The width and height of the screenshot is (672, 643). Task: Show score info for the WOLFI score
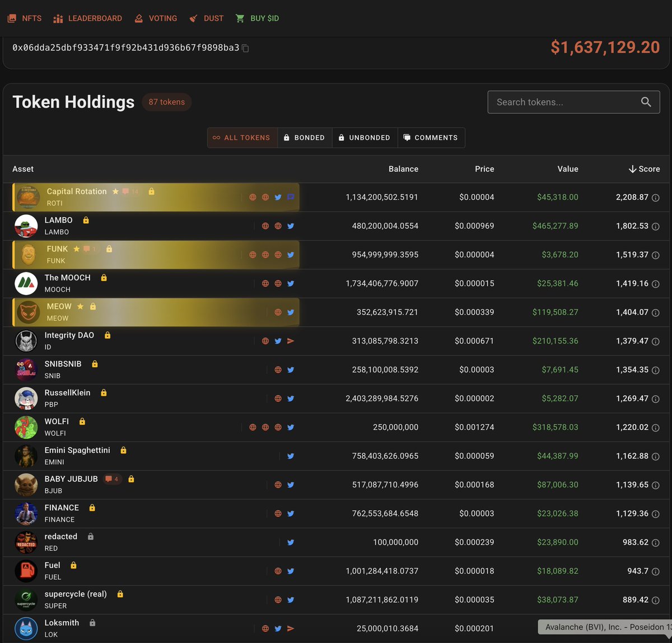click(656, 428)
